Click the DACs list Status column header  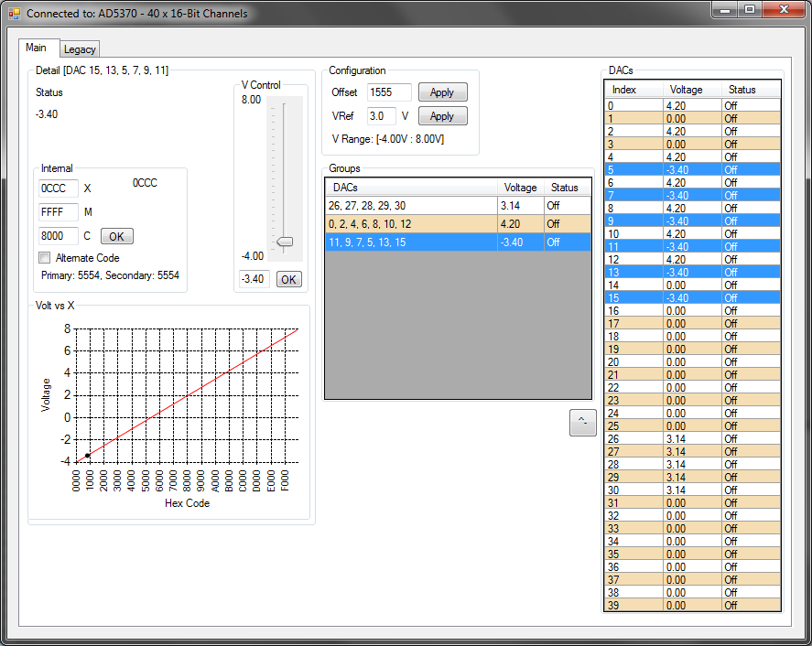coord(751,90)
